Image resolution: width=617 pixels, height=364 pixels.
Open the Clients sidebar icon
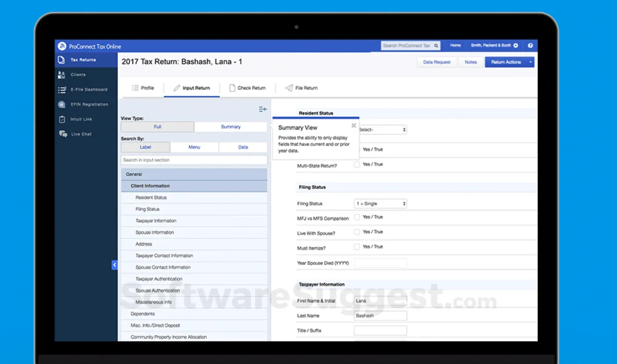pyautogui.click(x=62, y=75)
